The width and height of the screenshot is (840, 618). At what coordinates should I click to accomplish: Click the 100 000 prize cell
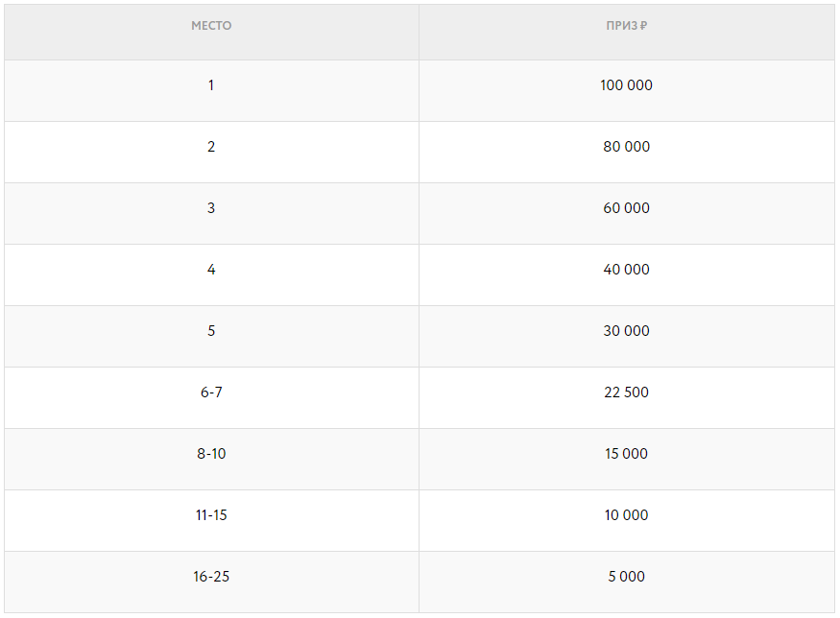pos(626,85)
